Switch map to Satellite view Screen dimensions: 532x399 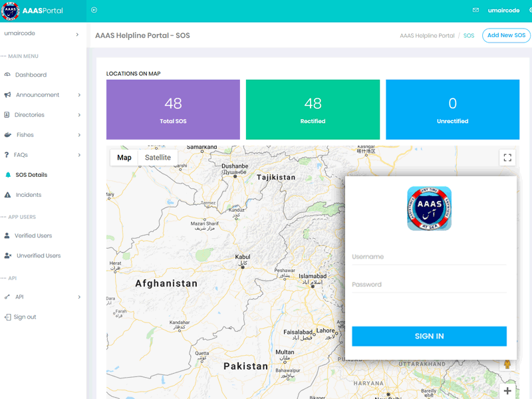(158, 158)
